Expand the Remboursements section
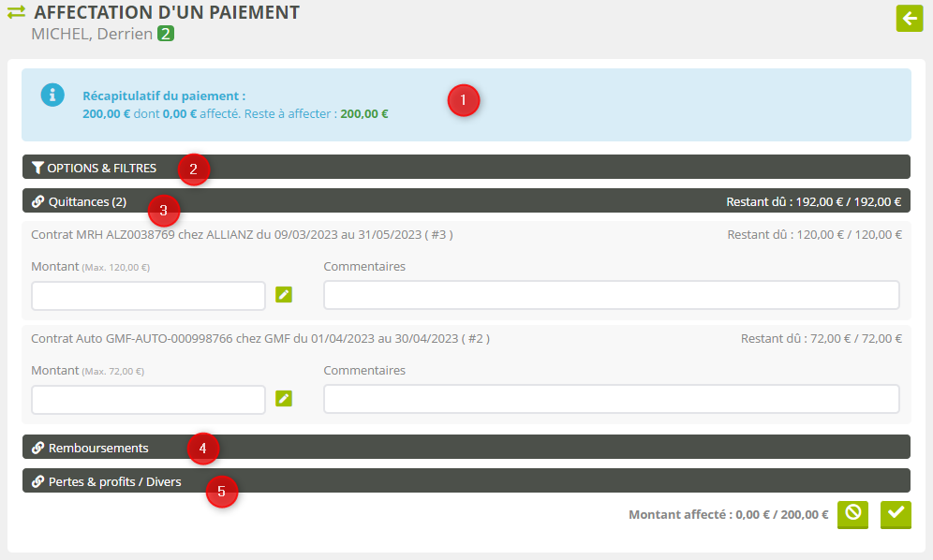 [97, 448]
